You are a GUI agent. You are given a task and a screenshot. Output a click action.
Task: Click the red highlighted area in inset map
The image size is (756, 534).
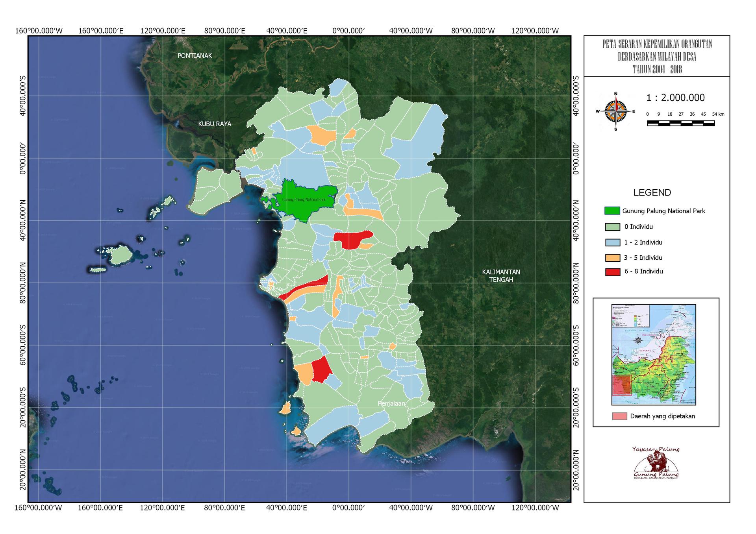point(622,385)
